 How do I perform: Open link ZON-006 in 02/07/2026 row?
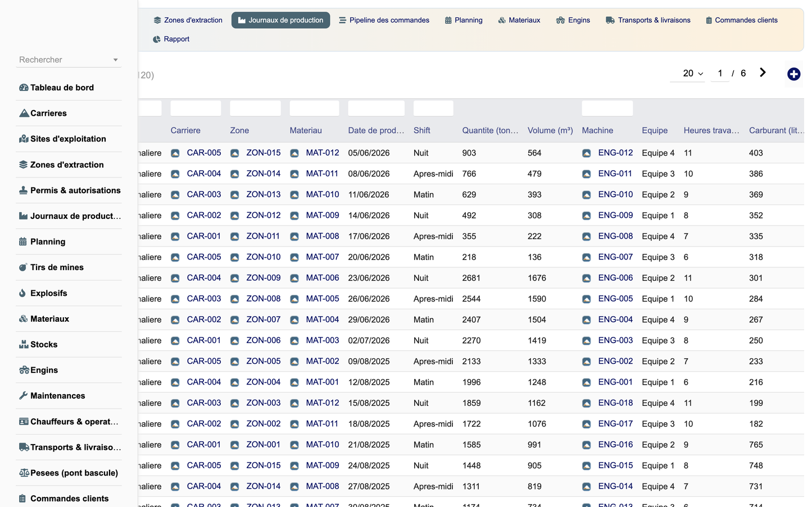264,340
